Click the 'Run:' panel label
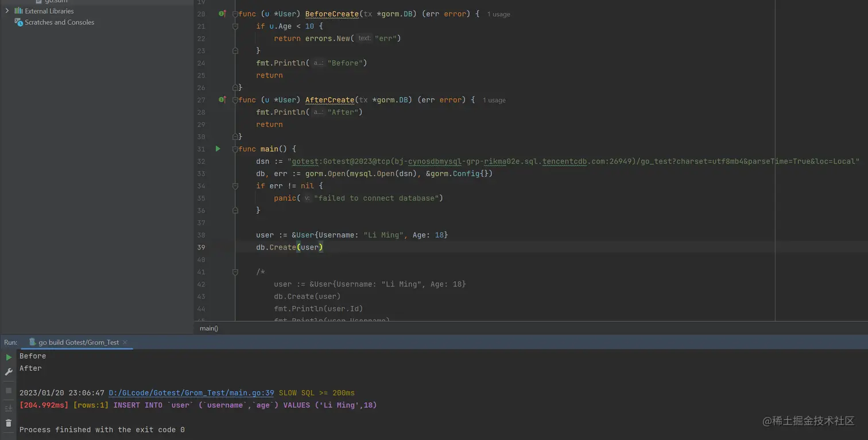 tap(11, 342)
